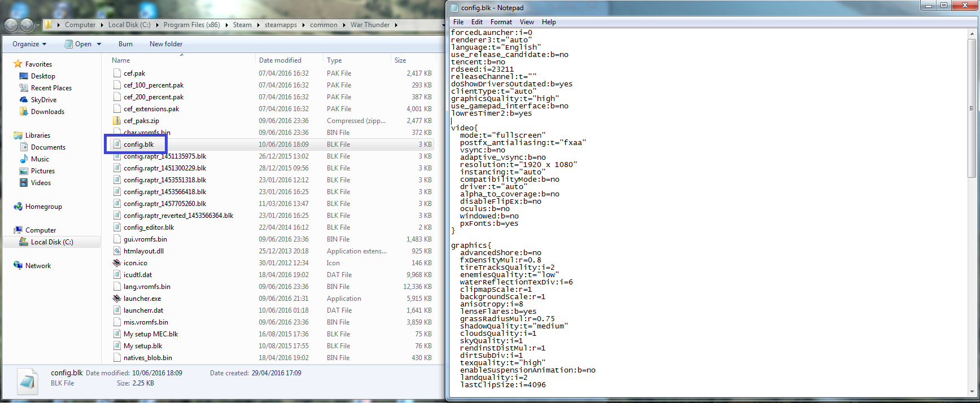Expand the Open button dropdown arrow

[x=99, y=44]
